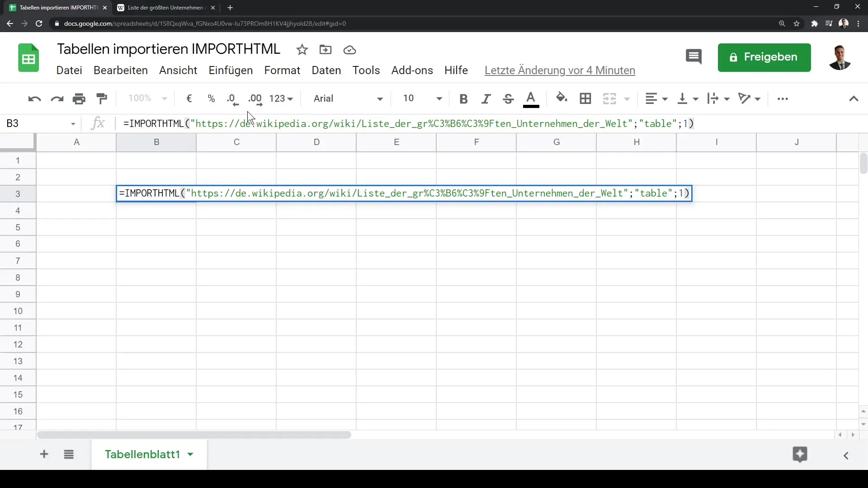This screenshot has height=488, width=868.
Task: Click the document title Tabellen importieren IMPORTHTML
Action: coord(169,49)
